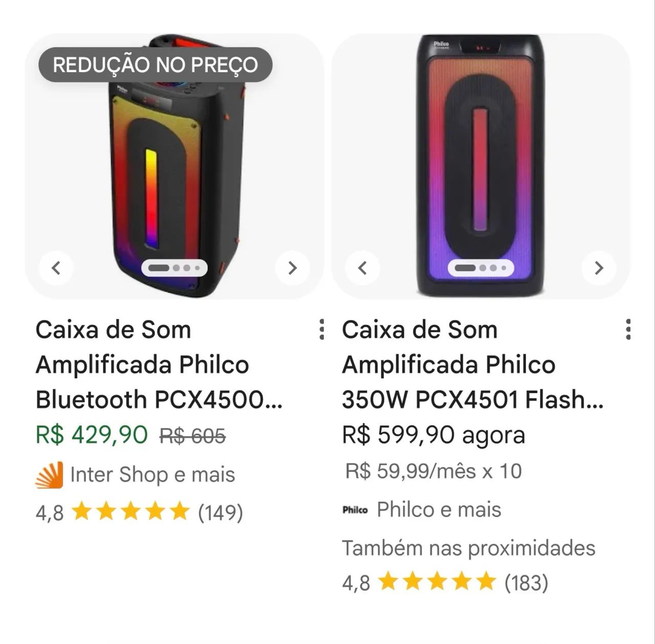Click image carousel dots on PCX4501 photo
Image resolution: width=655 pixels, height=644 pixels.
pos(481,268)
